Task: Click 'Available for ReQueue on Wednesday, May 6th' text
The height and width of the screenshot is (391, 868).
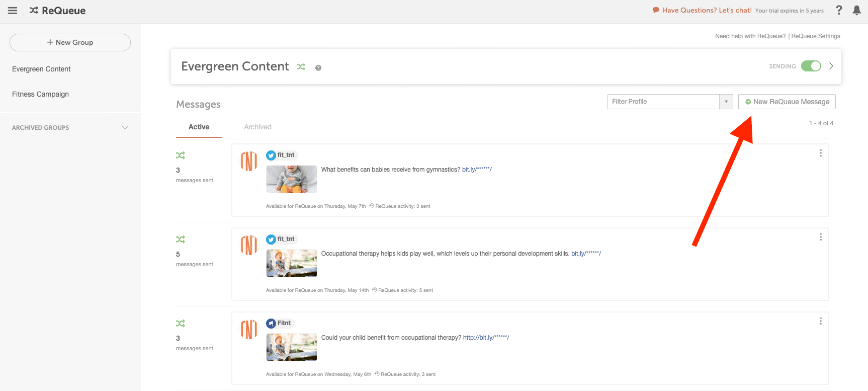Action: tap(318, 374)
